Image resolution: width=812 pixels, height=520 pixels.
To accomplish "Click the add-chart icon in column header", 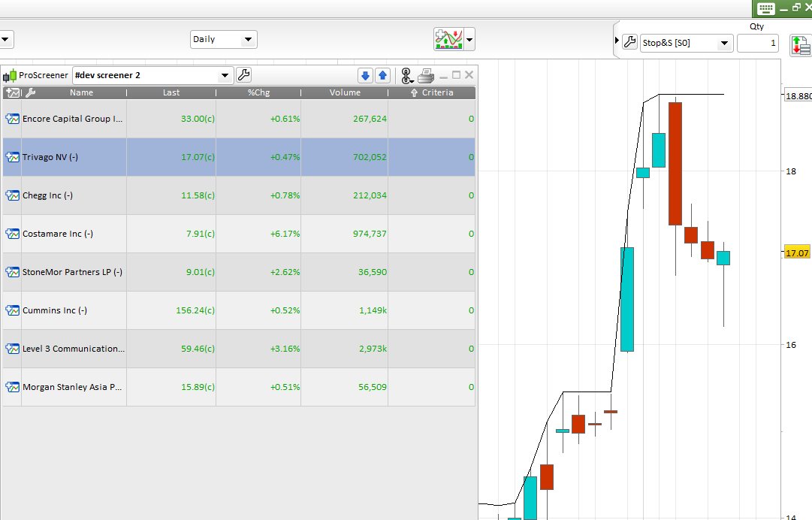I will pos(13,92).
